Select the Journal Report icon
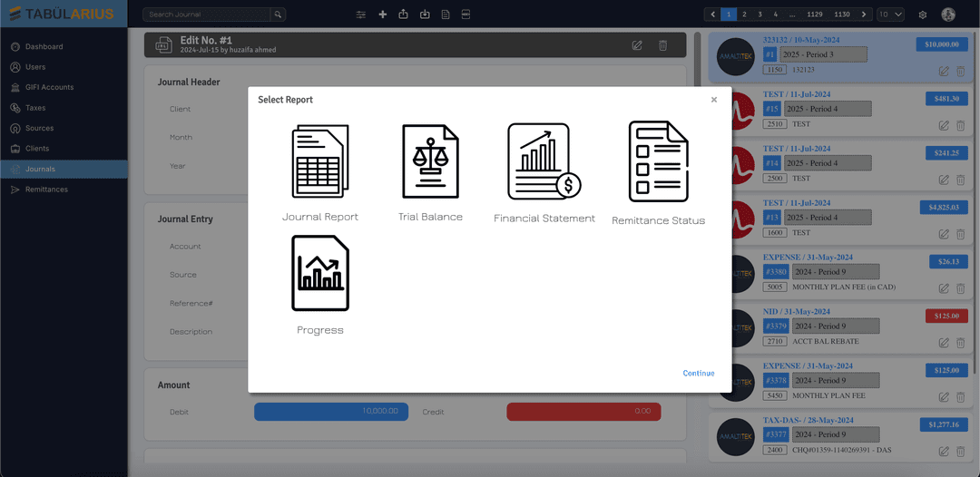 320,161
